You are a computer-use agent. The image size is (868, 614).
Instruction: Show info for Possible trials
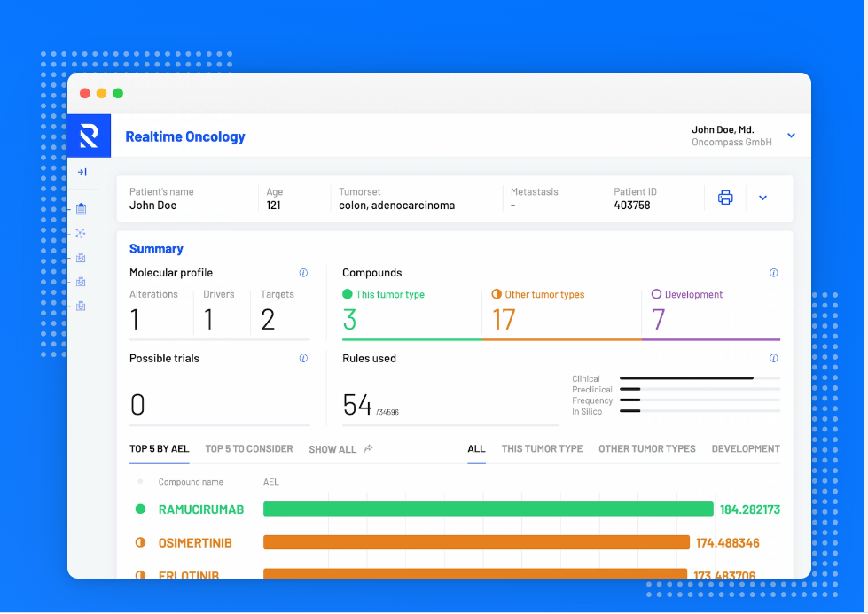pos(303,359)
